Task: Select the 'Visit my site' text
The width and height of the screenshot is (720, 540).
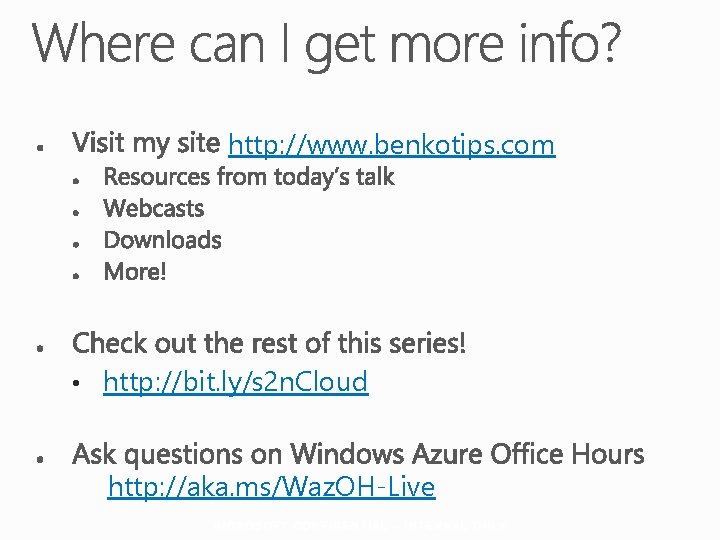Action: 145,143
